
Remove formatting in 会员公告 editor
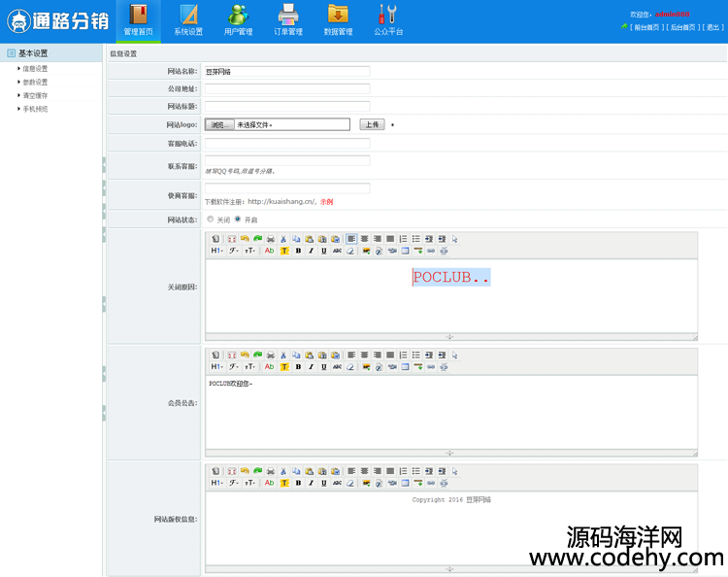[350, 367]
